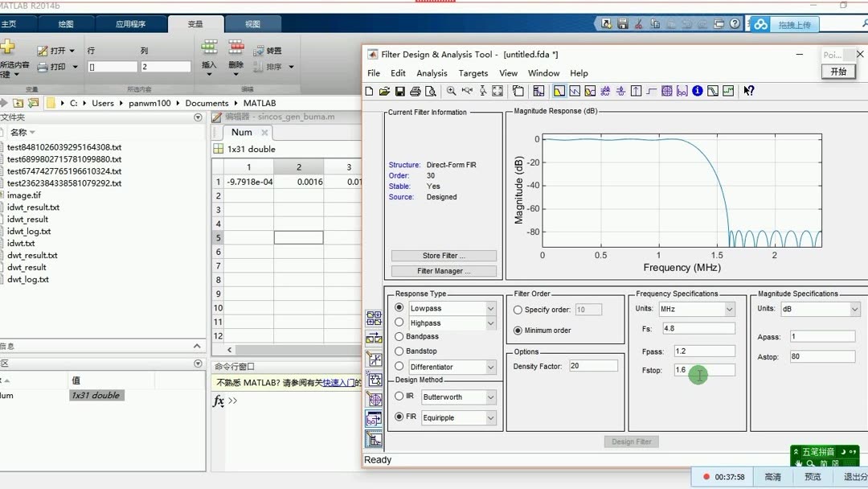Open the Pole/Zero Editor in sidebar

point(374,401)
